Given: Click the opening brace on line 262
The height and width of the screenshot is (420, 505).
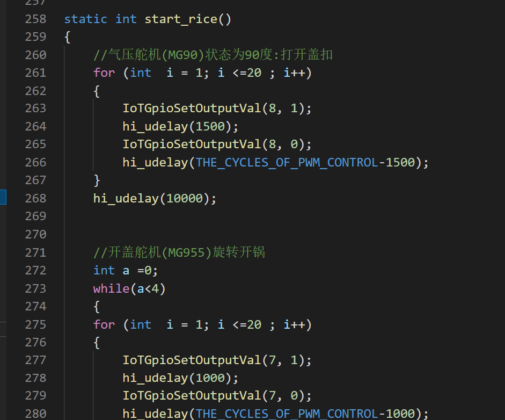Looking at the screenshot, I should [97, 91].
